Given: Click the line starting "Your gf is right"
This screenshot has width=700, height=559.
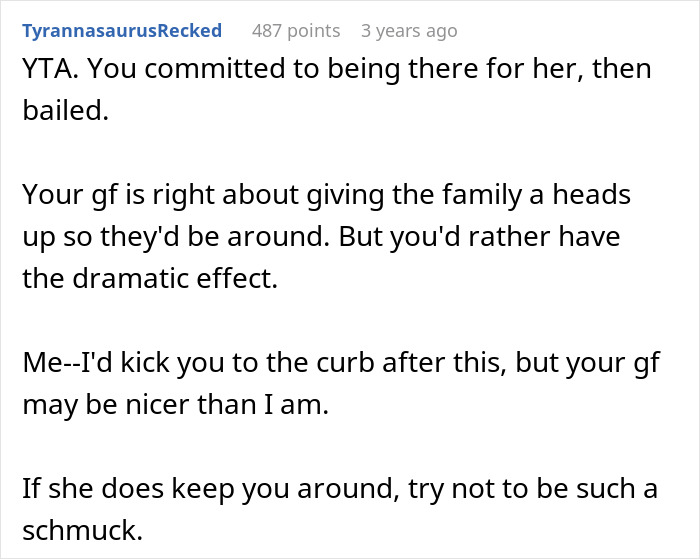Looking at the screenshot, I should tap(326, 194).
